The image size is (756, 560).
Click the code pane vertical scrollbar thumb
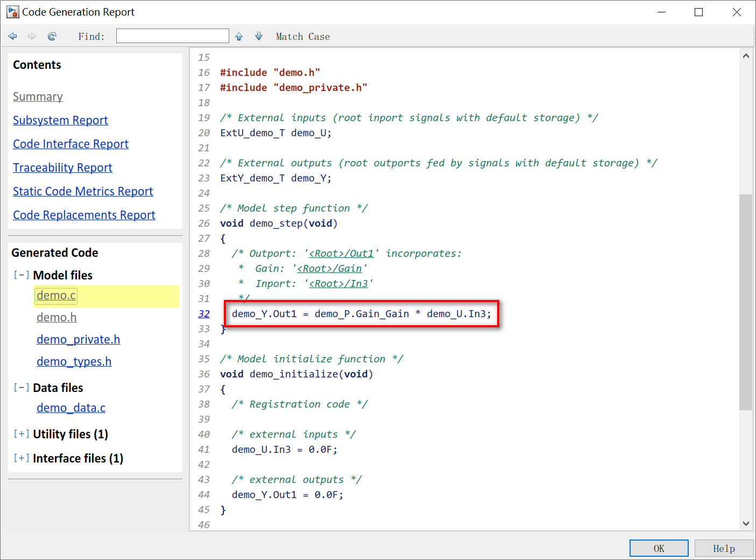[746, 302]
